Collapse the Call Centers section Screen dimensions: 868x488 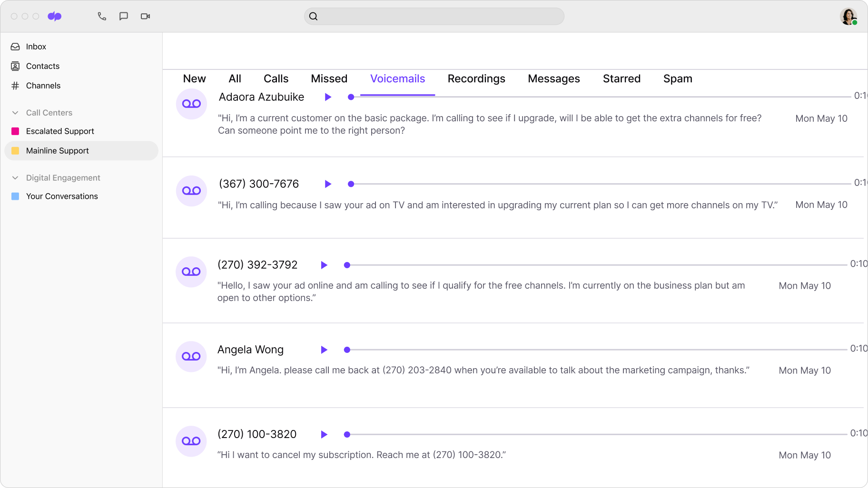pyautogui.click(x=15, y=112)
